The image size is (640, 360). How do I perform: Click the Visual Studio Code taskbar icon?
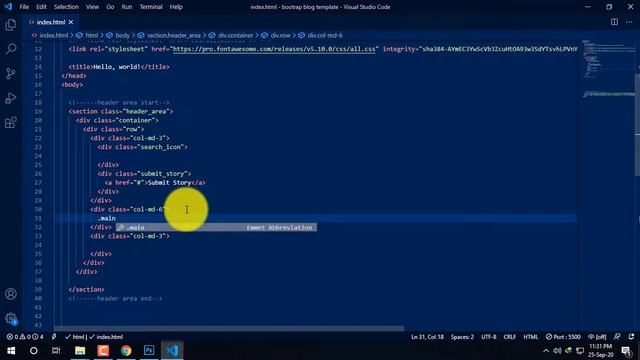pyautogui.click(x=172, y=351)
